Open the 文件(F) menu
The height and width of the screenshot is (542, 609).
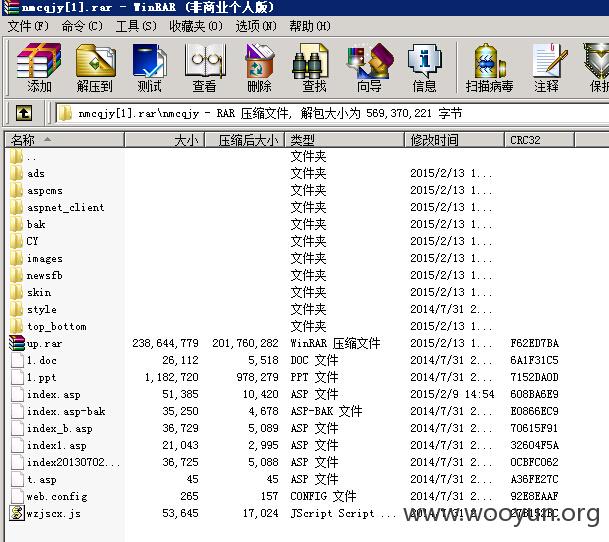[x=28, y=26]
